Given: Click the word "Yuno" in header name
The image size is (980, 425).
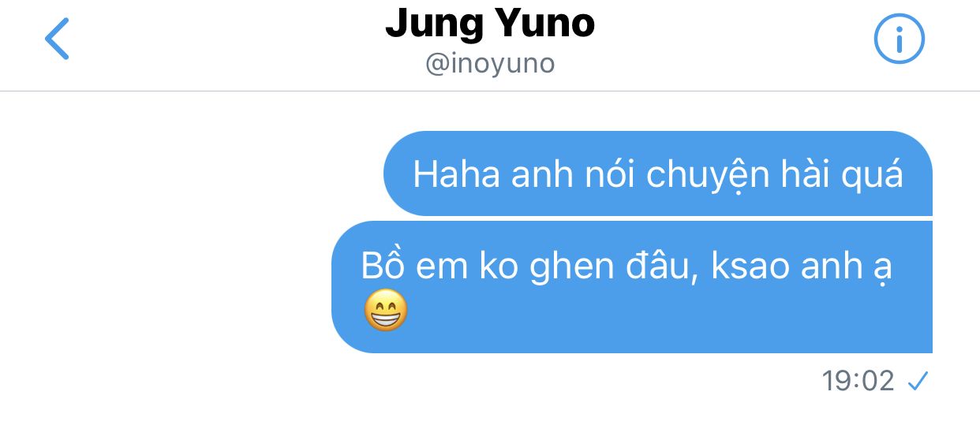Looking at the screenshot, I should 545,24.
